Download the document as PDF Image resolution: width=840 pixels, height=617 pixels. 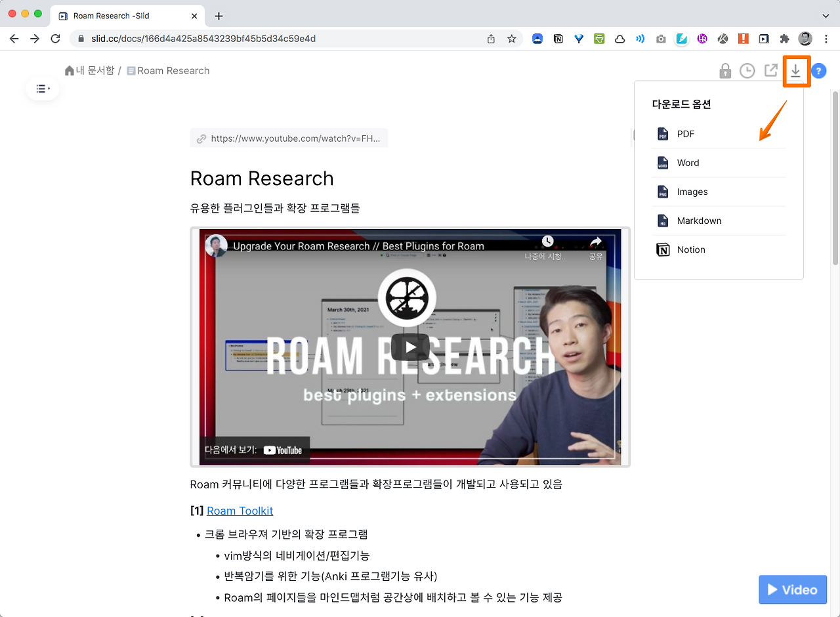[719, 134]
